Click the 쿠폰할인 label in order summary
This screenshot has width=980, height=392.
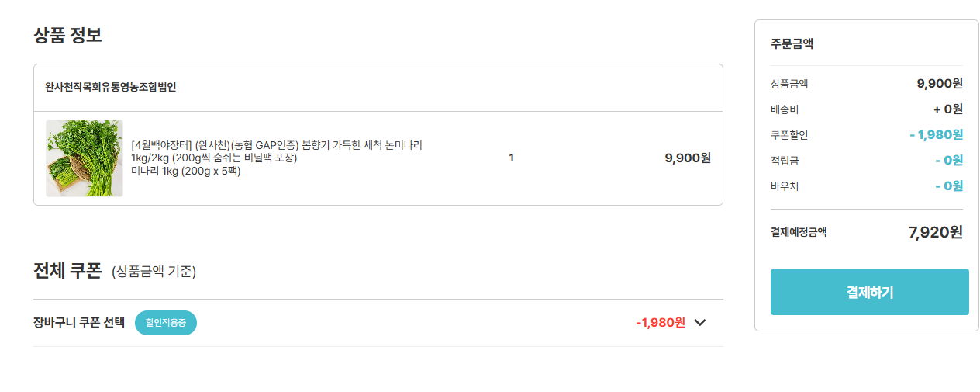tap(789, 135)
